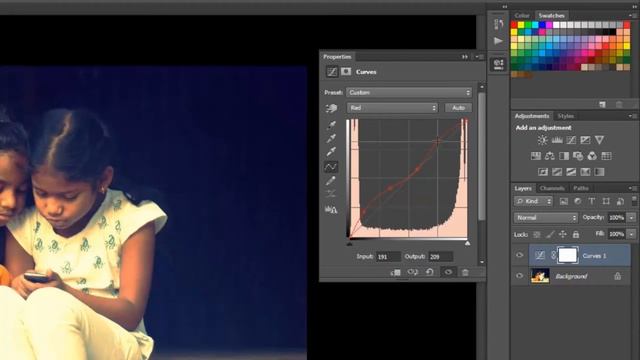The width and height of the screenshot is (640, 360).
Task: Toggle lock image pixels brush icon
Action: 550,235
